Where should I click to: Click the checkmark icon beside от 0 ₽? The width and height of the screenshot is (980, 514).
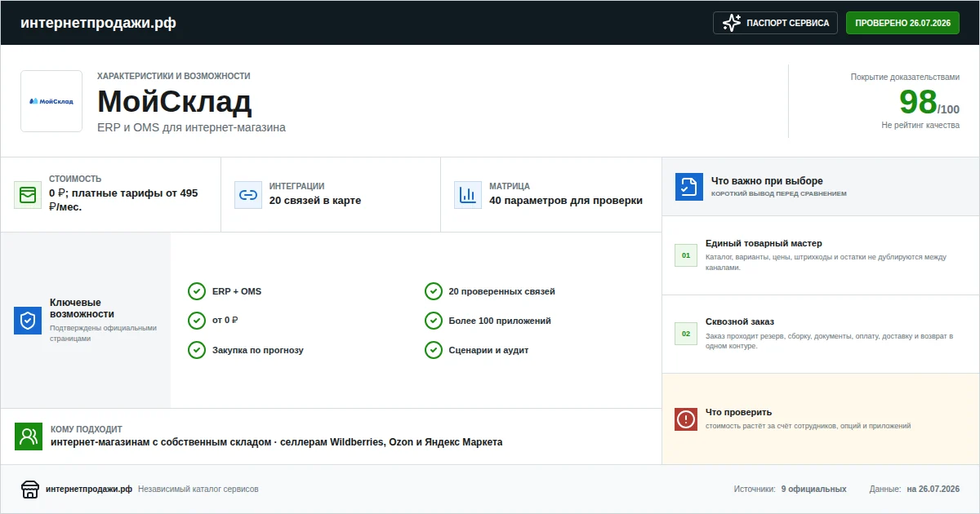tap(197, 321)
